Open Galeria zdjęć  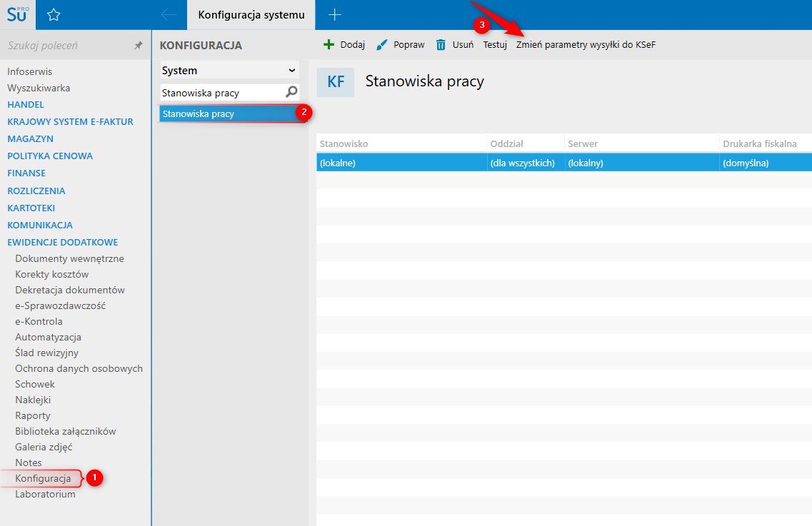[x=44, y=447]
